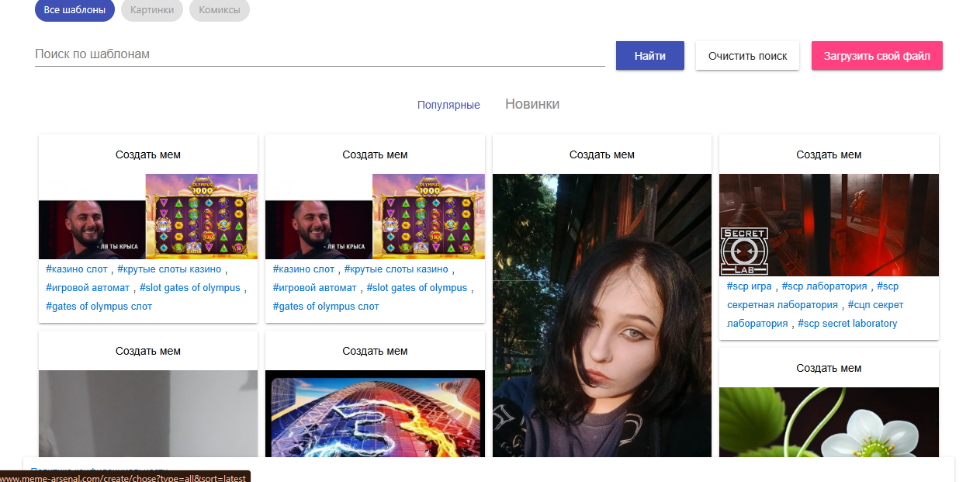Screen dimensions: 980x482
Task: Follow the '#scp secret laboratory' hashtag
Action: pyautogui.click(x=847, y=324)
